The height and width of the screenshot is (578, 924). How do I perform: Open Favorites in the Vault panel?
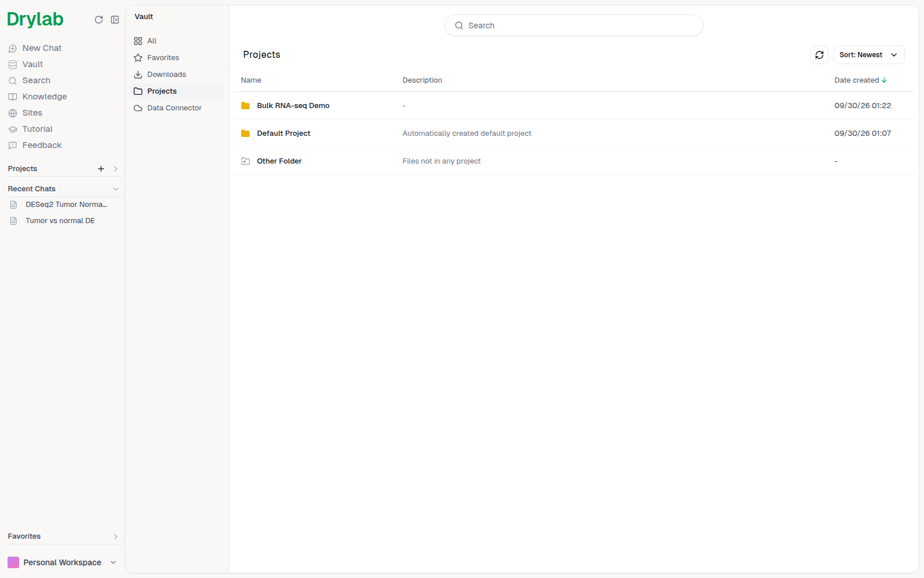(x=177, y=58)
